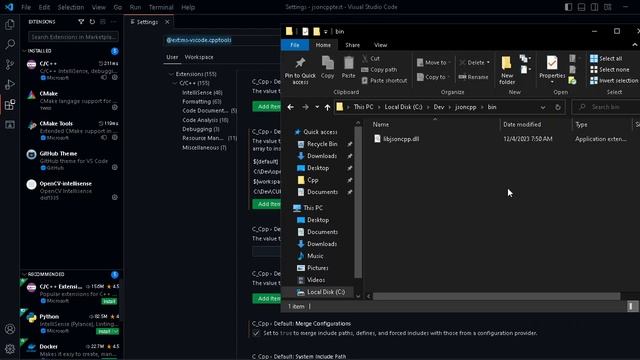Open Accounts icon at bottom of activity bar

tap(10, 329)
